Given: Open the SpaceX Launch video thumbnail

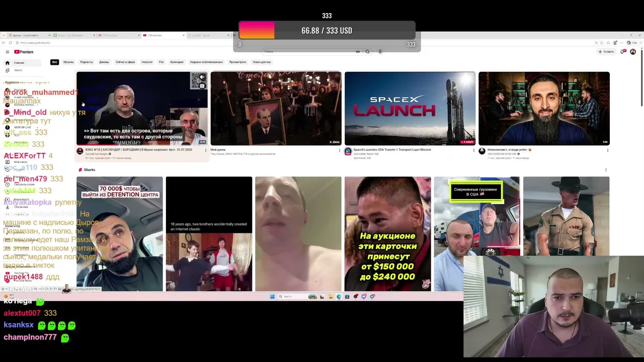Looking at the screenshot, I should (x=410, y=109).
